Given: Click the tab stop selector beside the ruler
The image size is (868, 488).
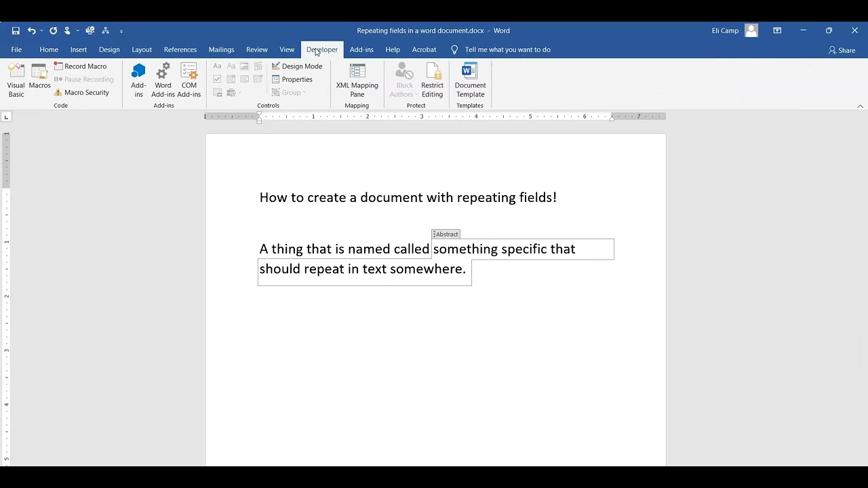Looking at the screenshot, I should click(6, 117).
